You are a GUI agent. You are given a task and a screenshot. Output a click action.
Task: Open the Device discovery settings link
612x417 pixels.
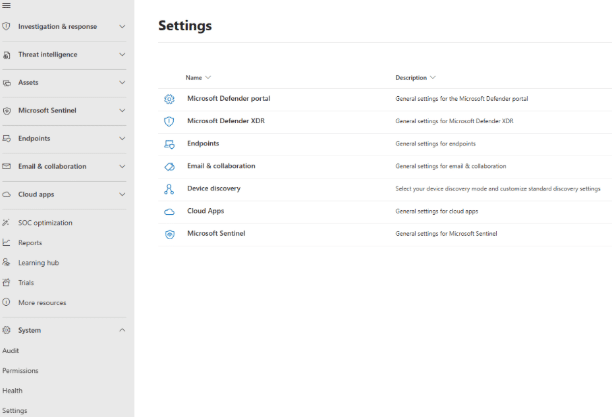pos(213,189)
